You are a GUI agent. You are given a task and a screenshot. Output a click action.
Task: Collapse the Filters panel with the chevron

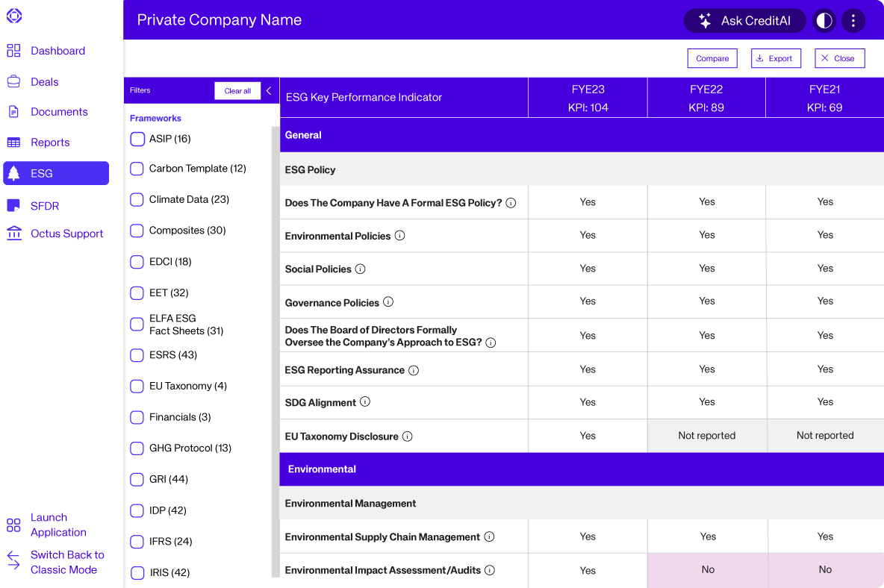pyautogui.click(x=269, y=90)
